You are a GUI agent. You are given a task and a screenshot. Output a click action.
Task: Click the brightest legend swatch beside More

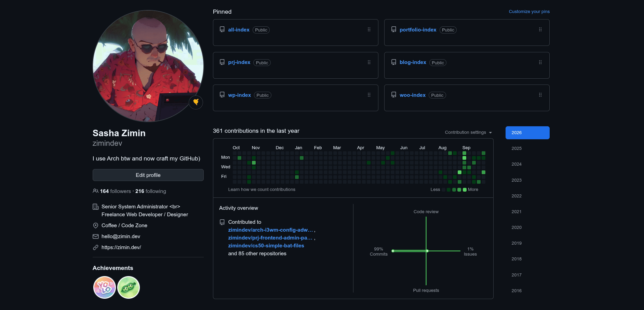465,190
